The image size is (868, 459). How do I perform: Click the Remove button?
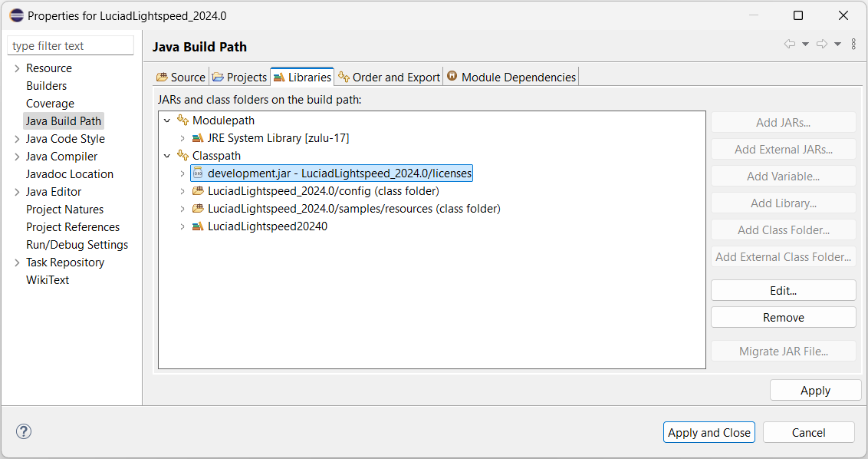click(x=784, y=318)
